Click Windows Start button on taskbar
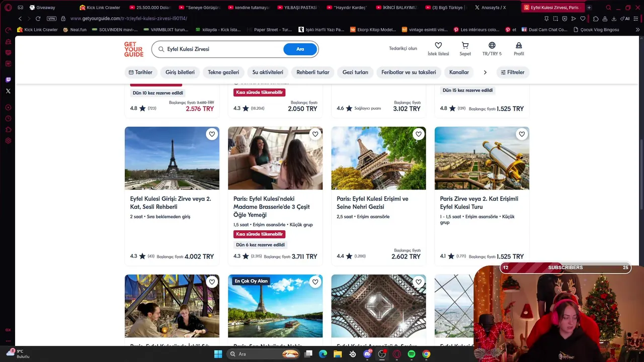The height and width of the screenshot is (362, 644). coord(218,354)
